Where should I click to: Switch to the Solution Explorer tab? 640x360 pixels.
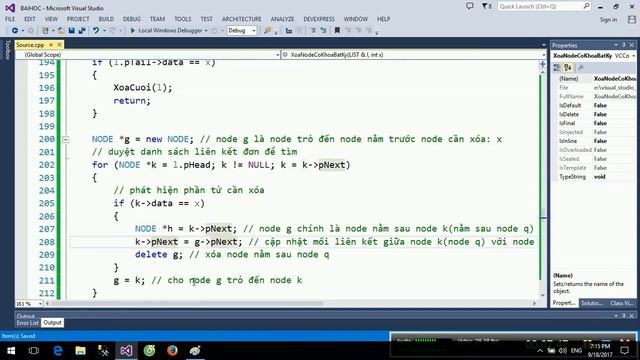coord(592,303)
